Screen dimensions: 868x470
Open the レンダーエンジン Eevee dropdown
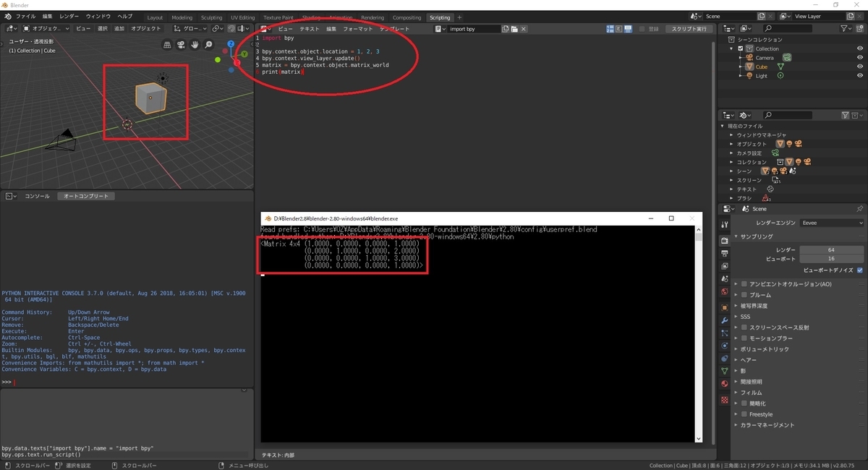tap(832, 223)
